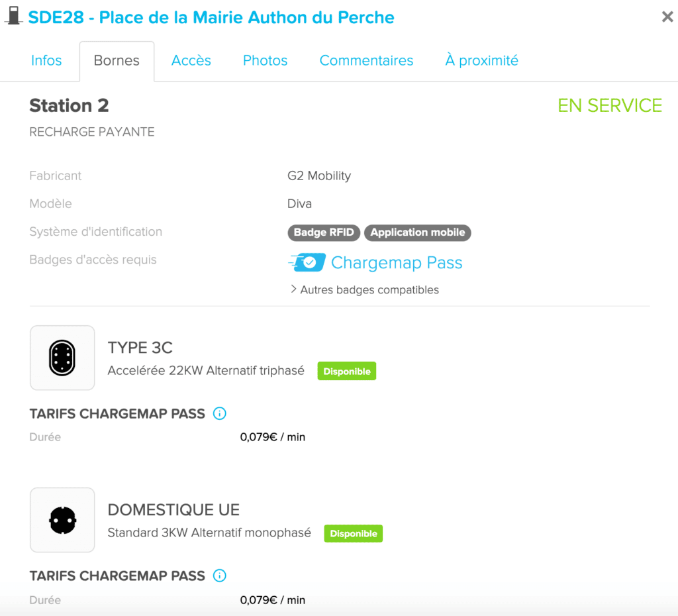
Task: Click the Fabricant label
Action: 56,176
